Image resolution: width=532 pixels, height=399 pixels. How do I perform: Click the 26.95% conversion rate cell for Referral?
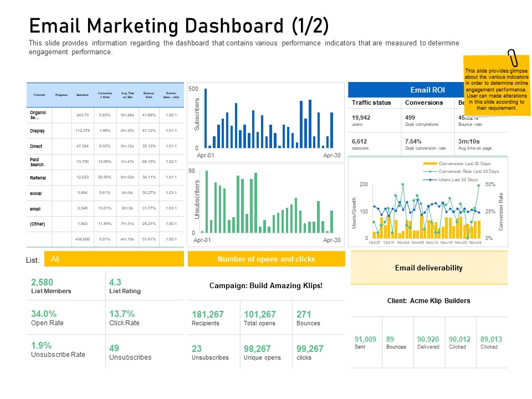point(105,177)
